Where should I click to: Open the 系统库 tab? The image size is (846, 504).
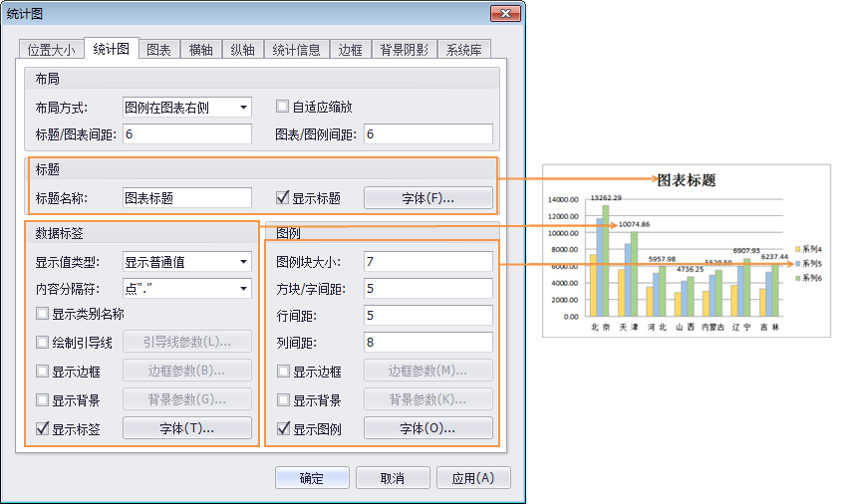(x=463, y=50)
